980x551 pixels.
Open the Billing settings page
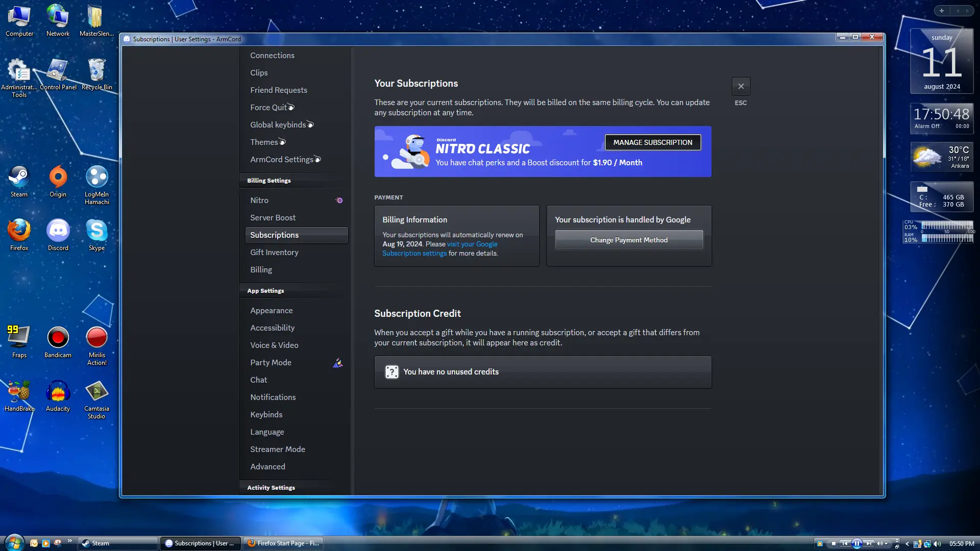click(261, 270)
